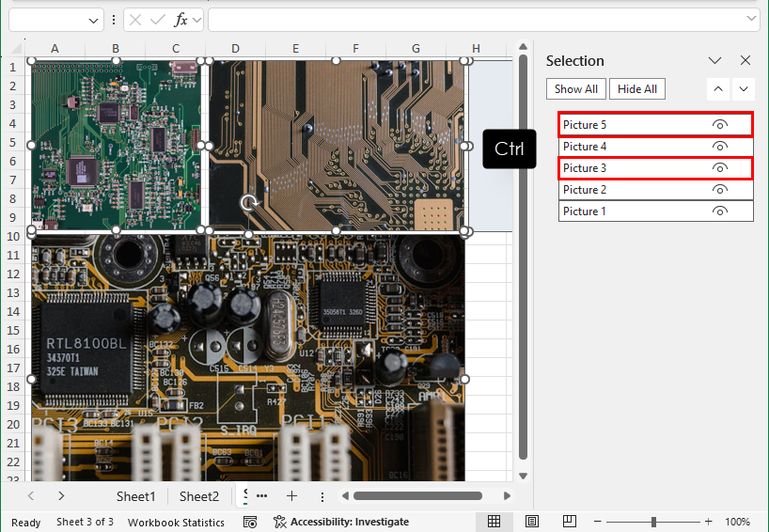Hide Picture 2 with its eye icon
This screenshot has height=532, width=769.
click(x=719, y=189)
